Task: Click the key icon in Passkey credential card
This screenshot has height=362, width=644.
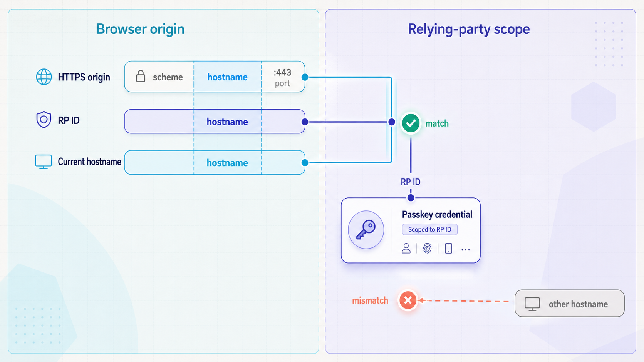Action: click(x=366, y=230)
